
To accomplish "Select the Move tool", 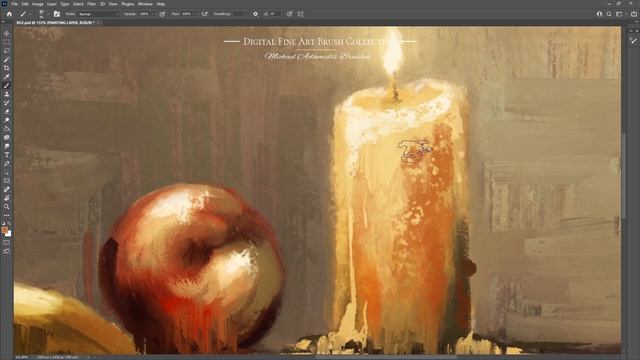I will click(7, 33).
